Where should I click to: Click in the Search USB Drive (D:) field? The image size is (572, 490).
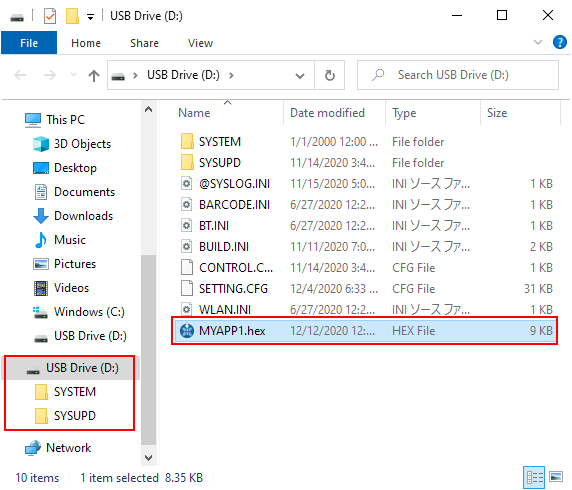[458, 75]
